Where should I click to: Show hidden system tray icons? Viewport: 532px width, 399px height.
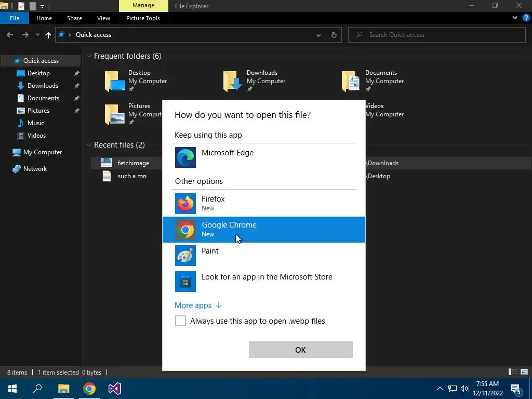point(440,389)
